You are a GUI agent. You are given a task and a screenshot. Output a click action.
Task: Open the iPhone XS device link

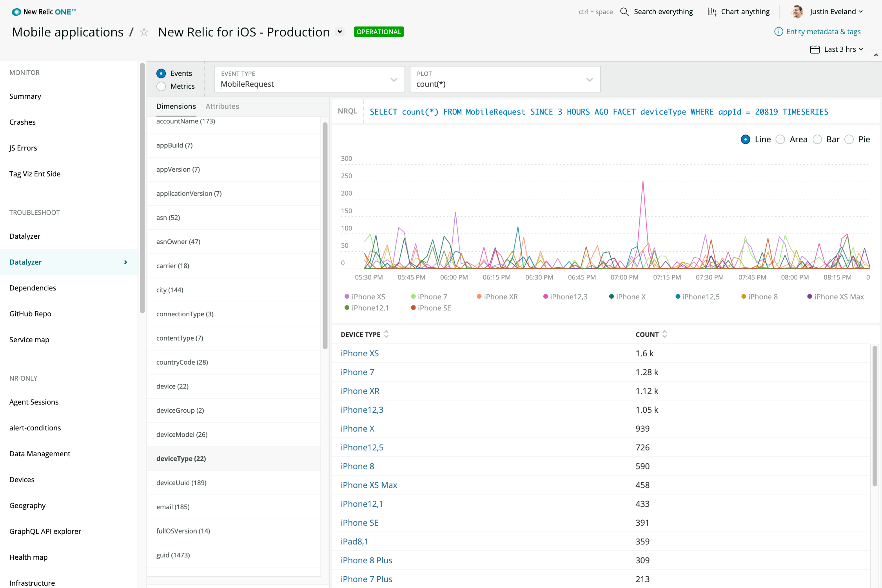point(359,353)
